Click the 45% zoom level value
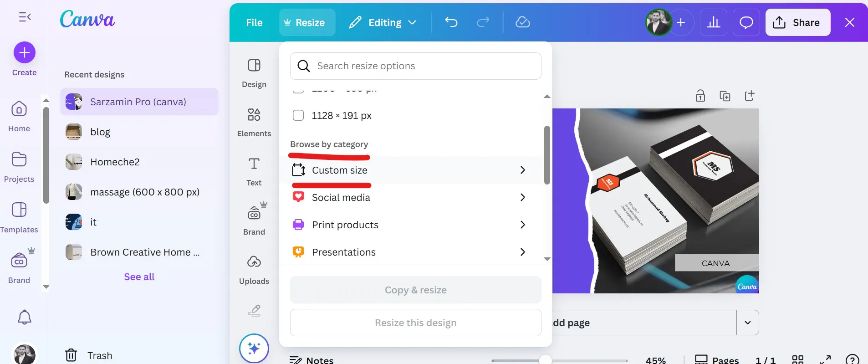This screenshot has width=868, height=364. pyautogui.click(x=656, y=360)
